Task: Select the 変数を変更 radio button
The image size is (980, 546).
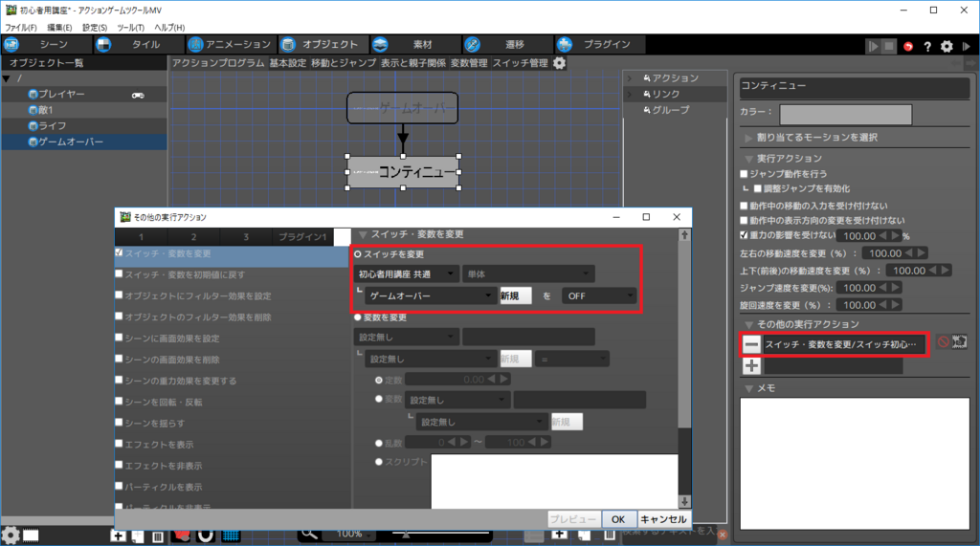Action: pos(358,317)
